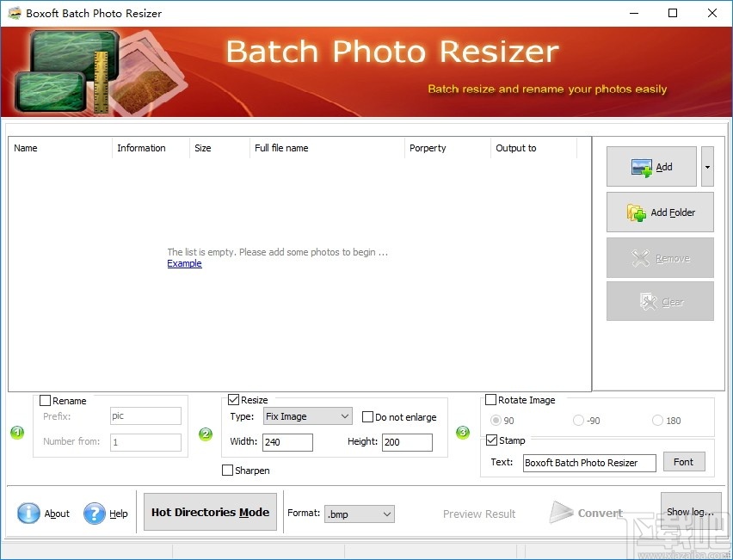
Task: Click the Add Folder icon
Action: 636,212
